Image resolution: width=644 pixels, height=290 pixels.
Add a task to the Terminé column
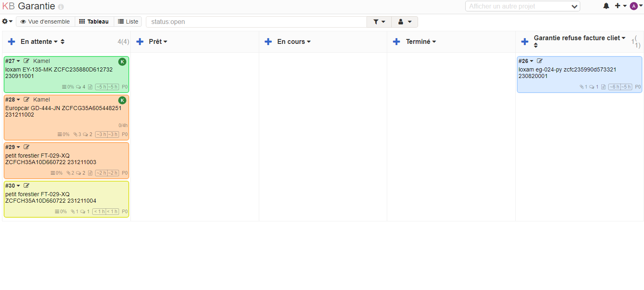[397, 42]
